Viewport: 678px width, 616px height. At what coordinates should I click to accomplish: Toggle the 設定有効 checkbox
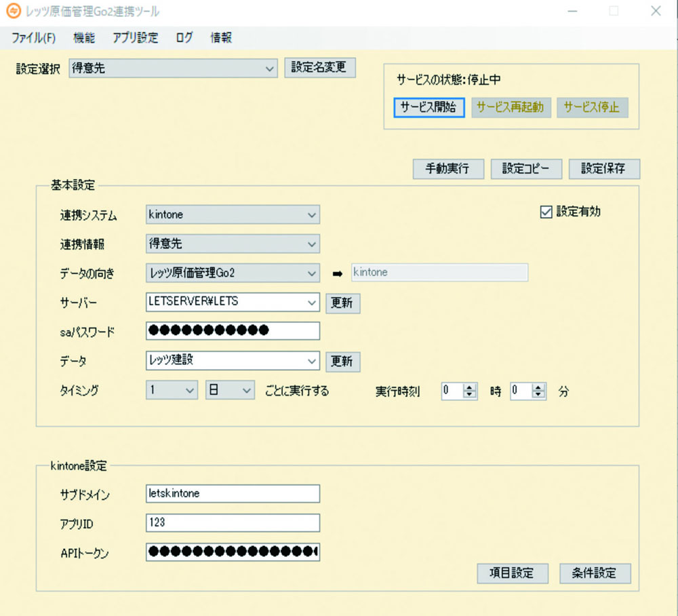point(546,212)
